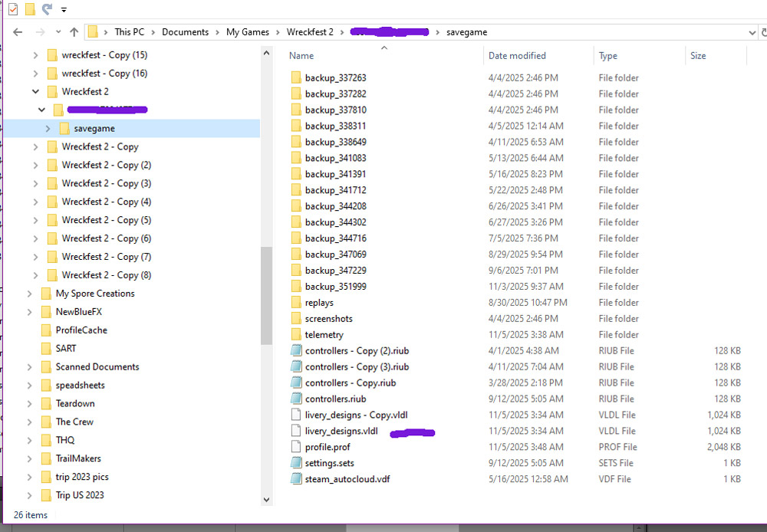Sort files by the Name column header

coord(301,56)
